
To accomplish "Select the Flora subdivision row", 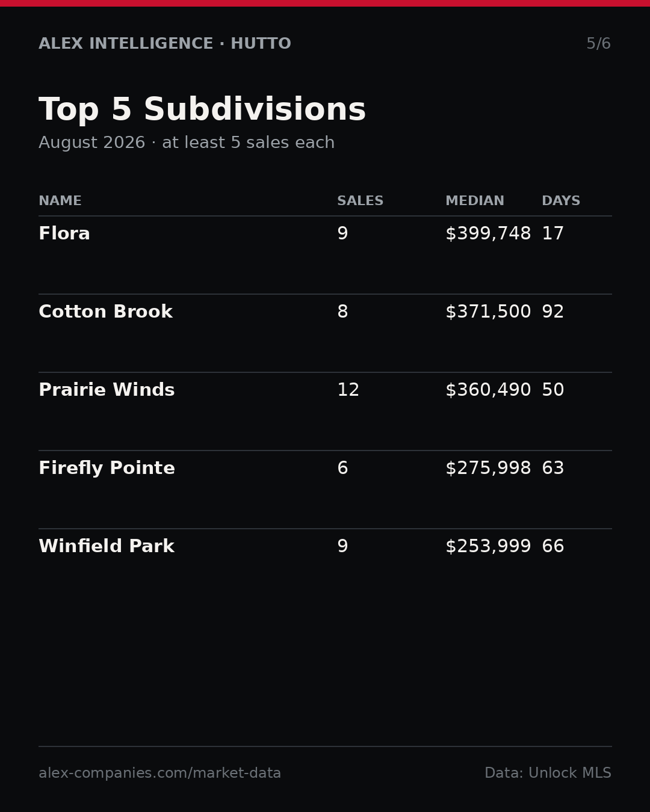I will [x=325, y=255].
